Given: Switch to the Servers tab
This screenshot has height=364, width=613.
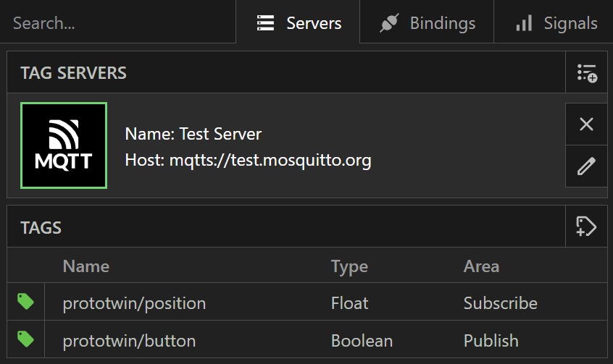Looking at the screenshot, I should pyautogui.click(x=299, y=23).
